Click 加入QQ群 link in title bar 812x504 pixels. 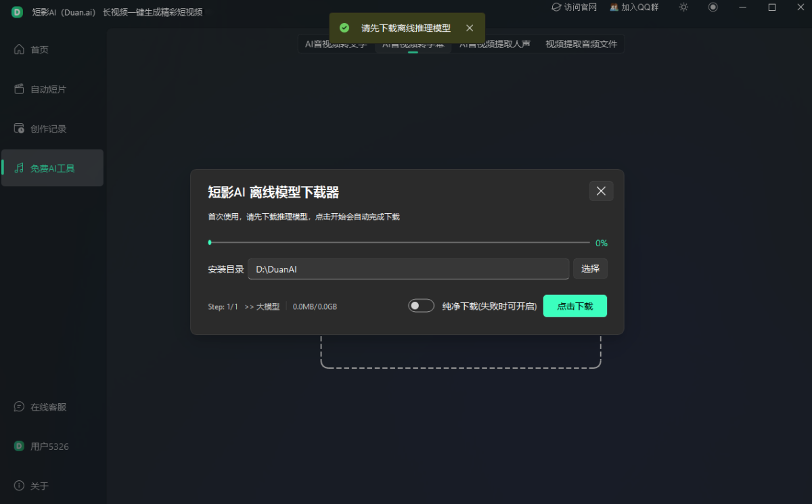(634, 7)
